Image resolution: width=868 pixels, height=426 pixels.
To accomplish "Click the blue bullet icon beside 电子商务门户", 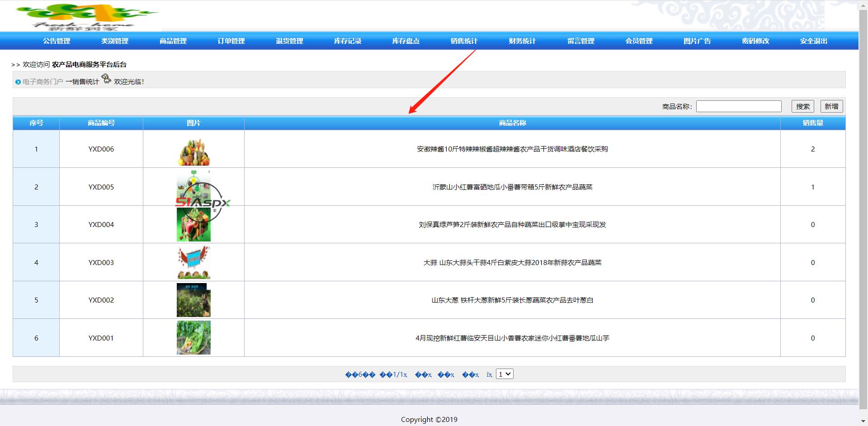I will pos(18,82).
